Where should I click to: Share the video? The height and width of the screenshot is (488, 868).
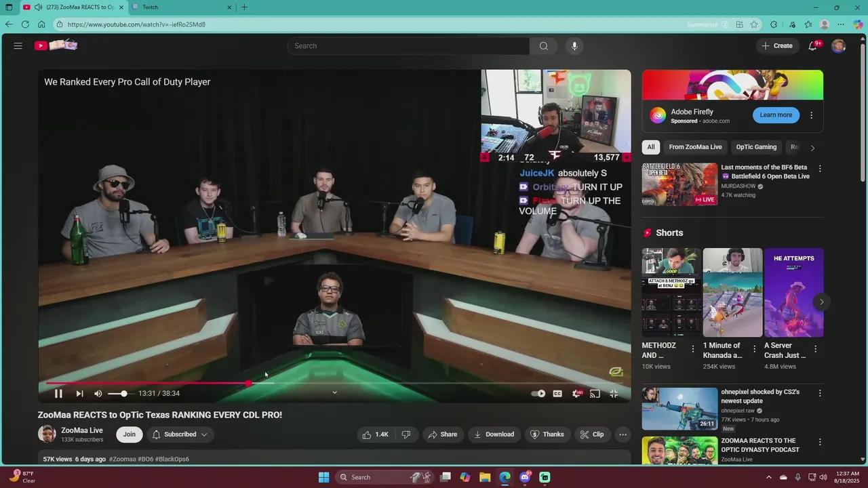(442, 434)
